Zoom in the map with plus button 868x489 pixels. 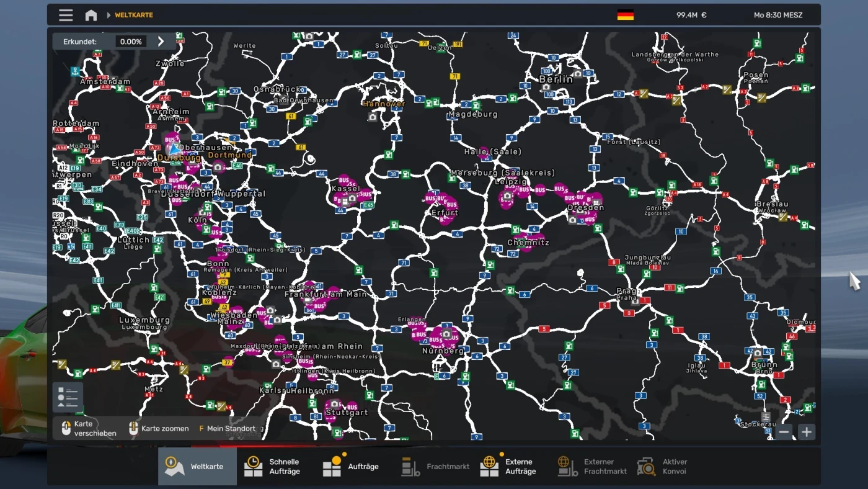[806, 432]
